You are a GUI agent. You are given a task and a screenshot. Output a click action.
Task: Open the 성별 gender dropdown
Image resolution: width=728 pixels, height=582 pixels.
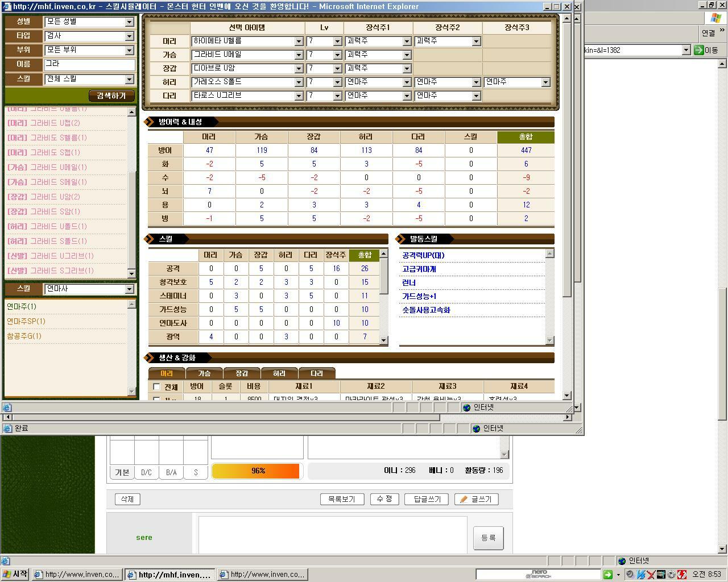(x=129, y=22)
